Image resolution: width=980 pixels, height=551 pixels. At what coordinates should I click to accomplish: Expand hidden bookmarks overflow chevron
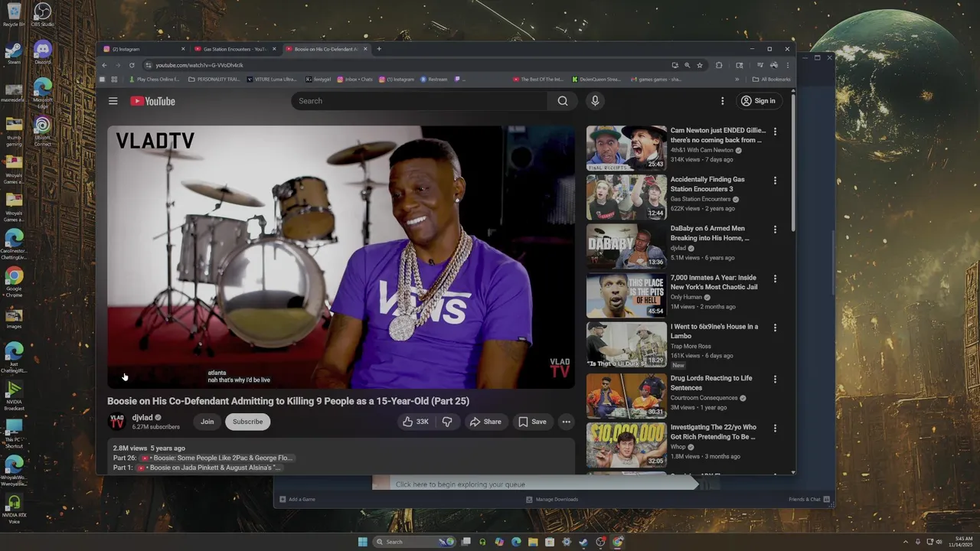click(737, 79)
